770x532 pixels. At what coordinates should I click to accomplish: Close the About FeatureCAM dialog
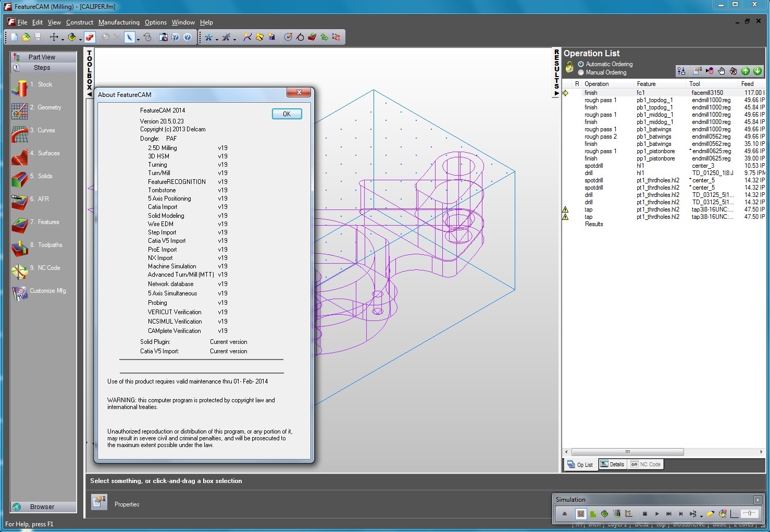pyautogui.click(x=299, y=93)
